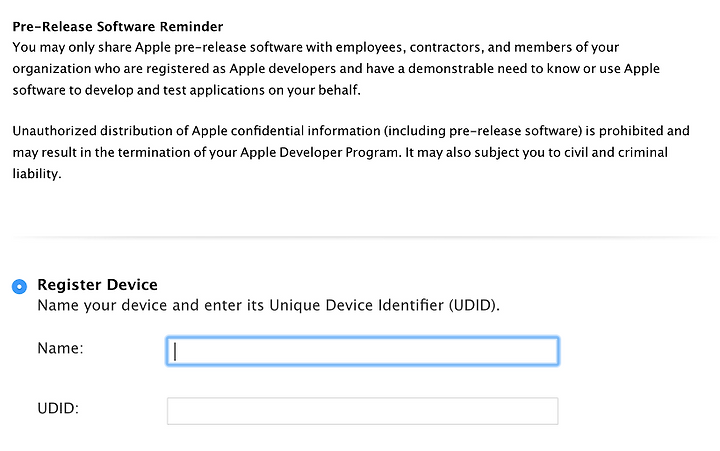Click the line starting "You may only share"

click(x=315, y=47)
